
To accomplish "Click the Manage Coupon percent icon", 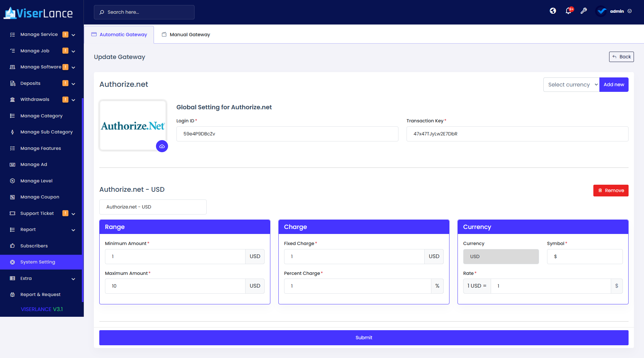I will click(12, 197).
